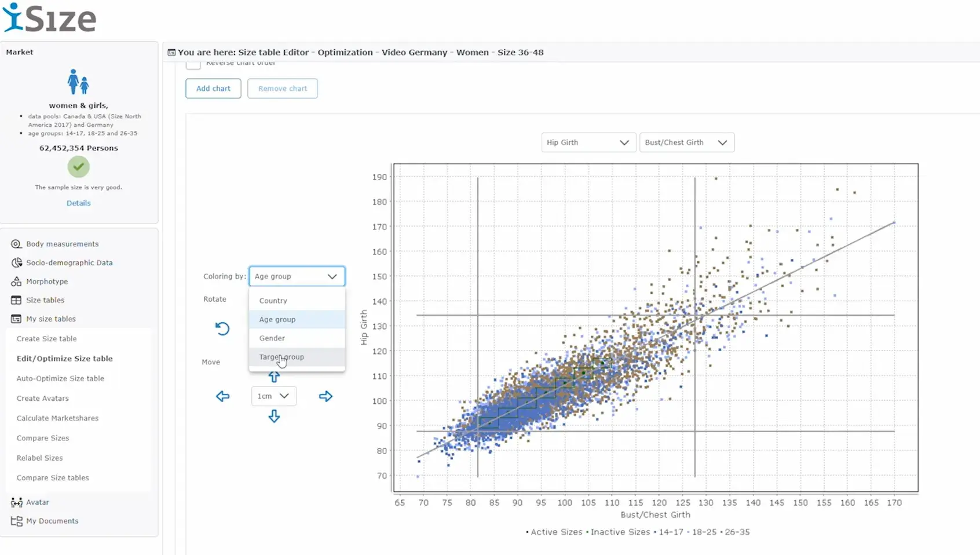Click the Avatar sidebar icon

coord(16,502)
